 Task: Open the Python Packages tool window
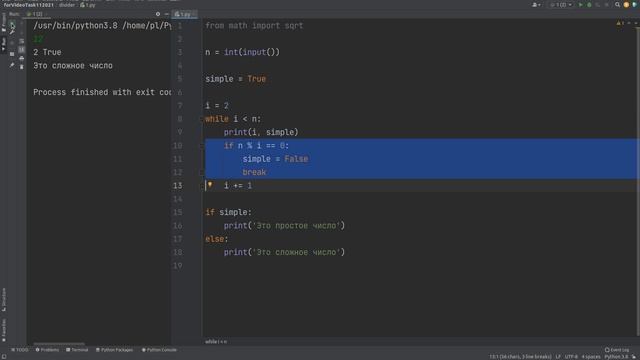click(x=114, y=350)
